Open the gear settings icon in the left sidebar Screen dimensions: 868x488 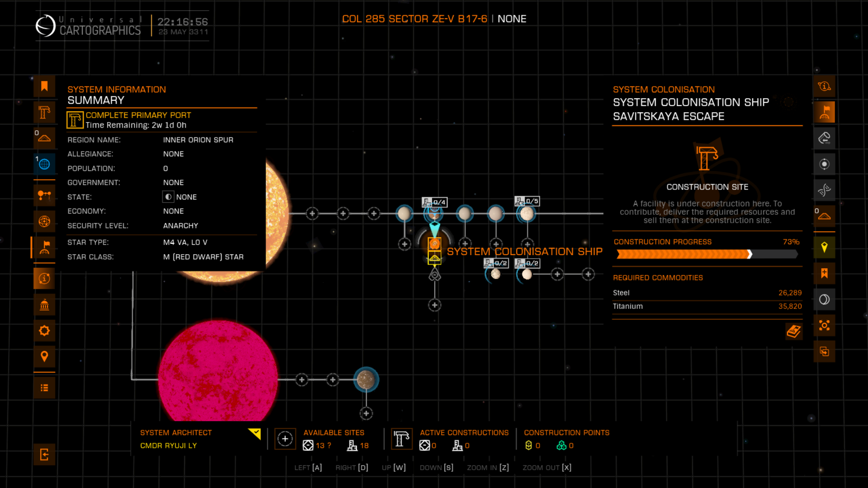tap(44, 331)
